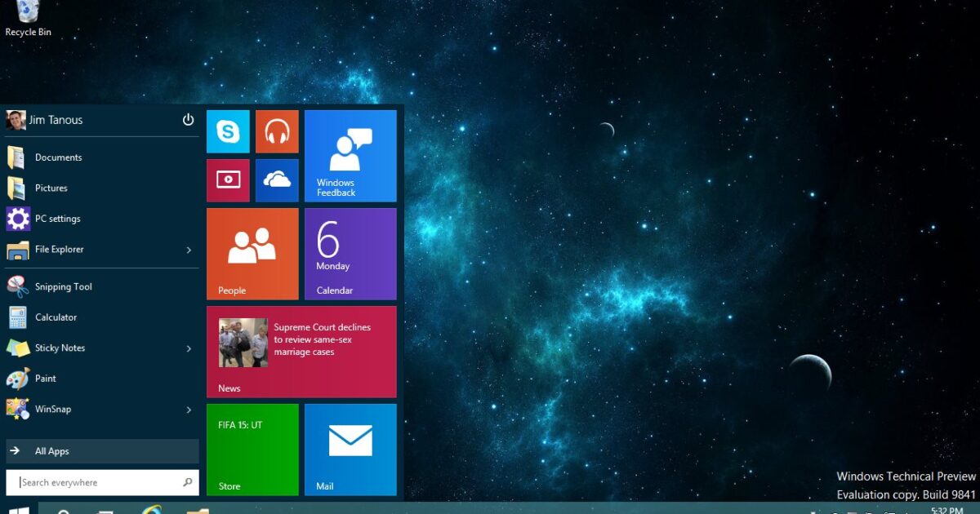Screen dimensions: 980x514
Task: Open File Explorer from the Start list
Action: (91, 250)
